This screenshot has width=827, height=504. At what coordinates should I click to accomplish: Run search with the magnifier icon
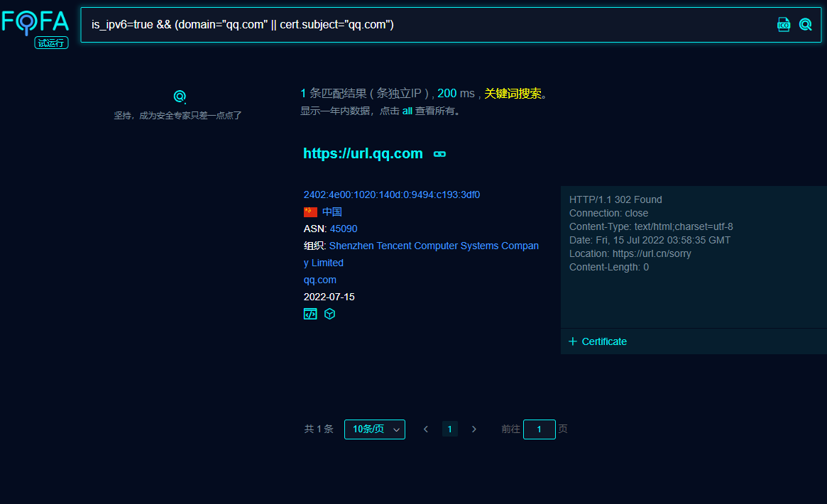[806, 25]
